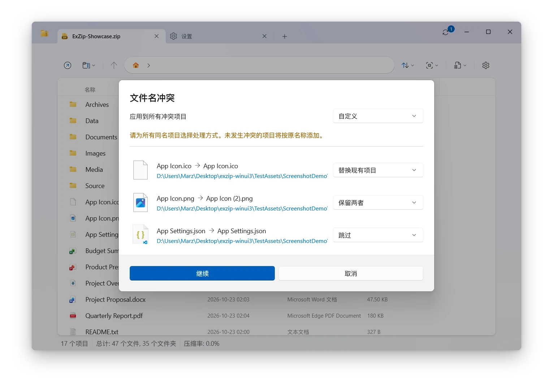Click the 名称 column header

click(90, 90)
